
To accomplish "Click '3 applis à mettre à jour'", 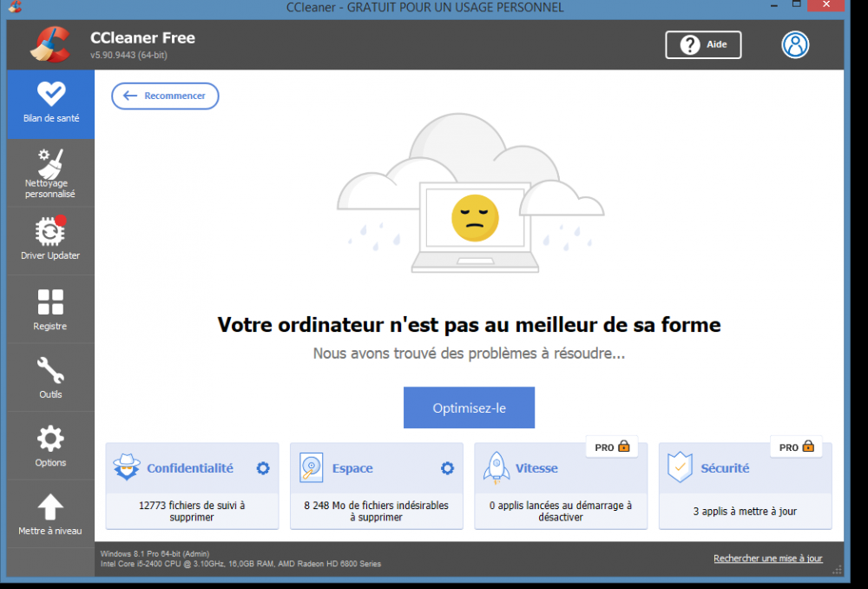I will coord(745,512).
